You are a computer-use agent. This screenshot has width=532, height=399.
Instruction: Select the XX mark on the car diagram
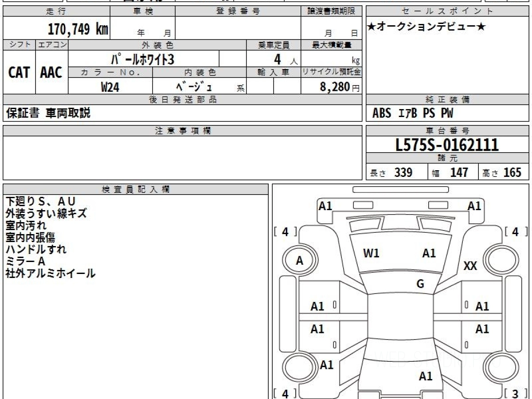pyautogui.click(x=470, y=266)
